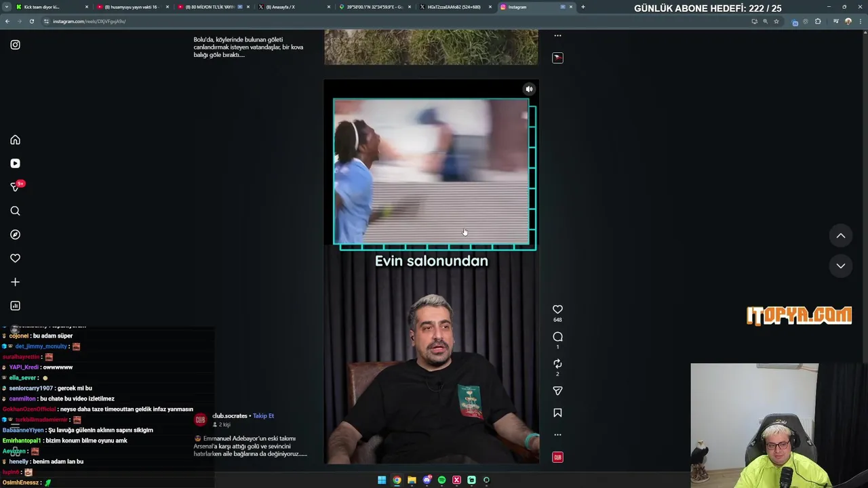Screen dimensions: 868x488
Task: Open more options dots on previous reel
Action: [x=557, y=35]
